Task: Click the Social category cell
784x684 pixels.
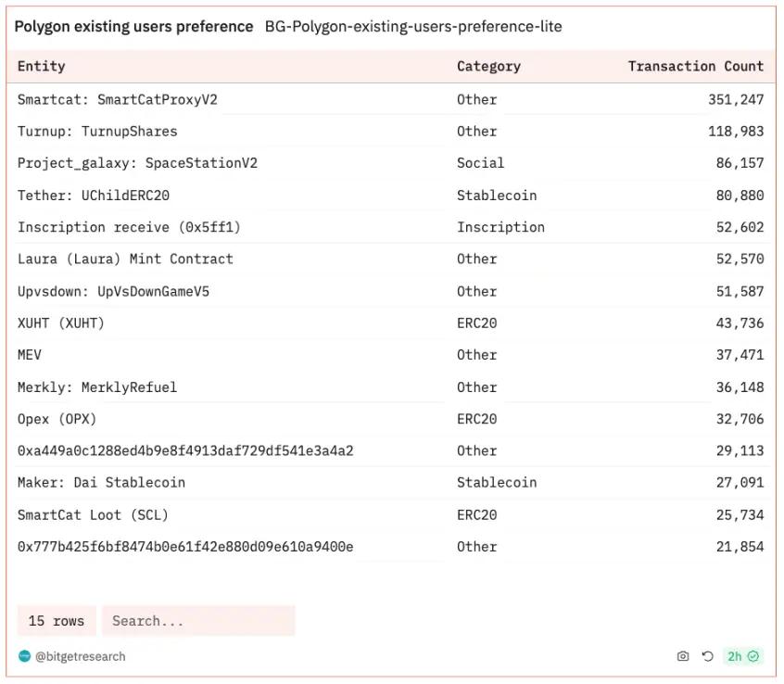Action: [x=480, y=163]
